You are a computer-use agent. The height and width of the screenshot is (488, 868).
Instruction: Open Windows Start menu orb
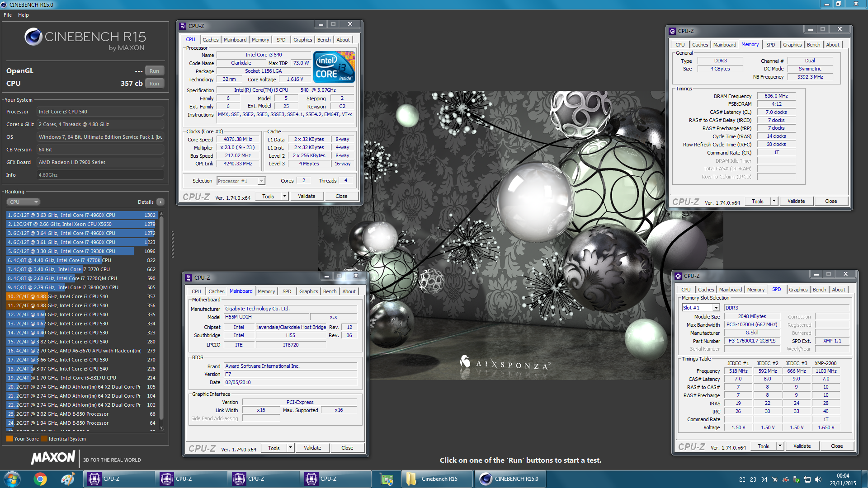pos(12,479)
